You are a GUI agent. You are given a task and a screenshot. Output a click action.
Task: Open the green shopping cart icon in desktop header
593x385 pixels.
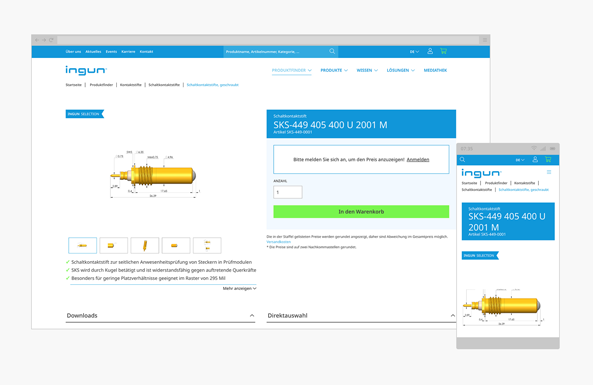tap(443, 51)
